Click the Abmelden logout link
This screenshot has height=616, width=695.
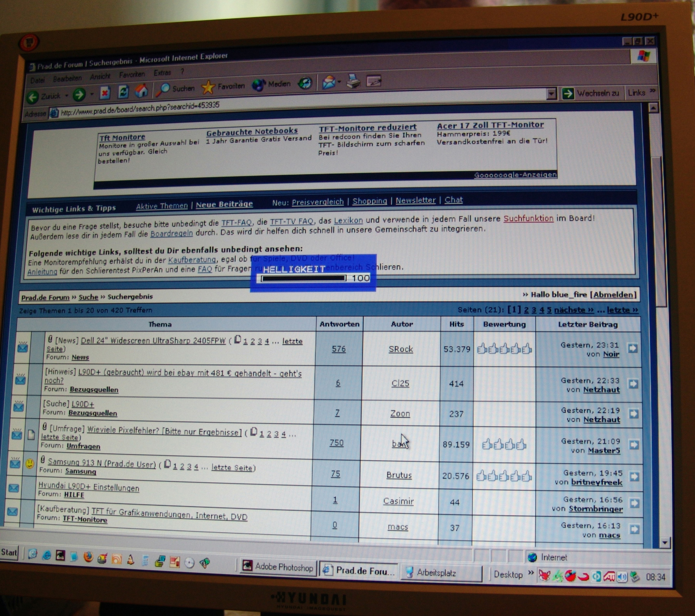point(614,294)
